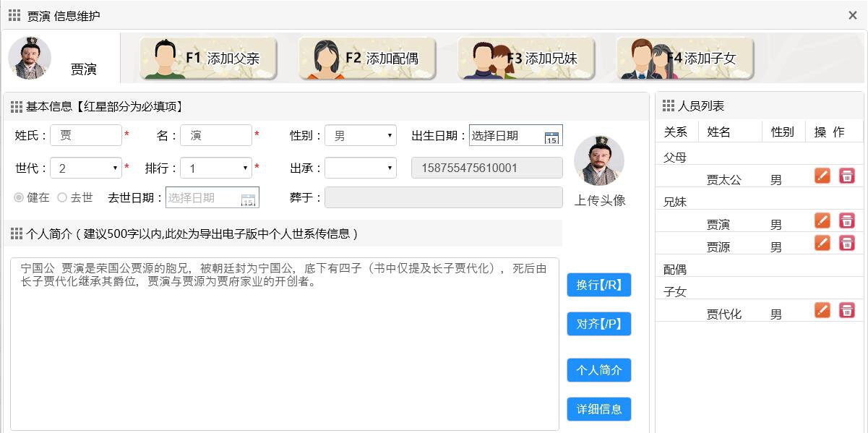
Task: Click F4 添加子女 to add children
Action: pyautogui.click(x=684, y=56)
